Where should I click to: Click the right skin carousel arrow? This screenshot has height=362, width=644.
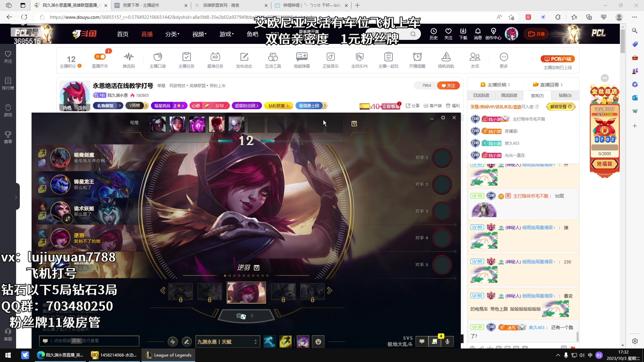(x=330, y=291)
